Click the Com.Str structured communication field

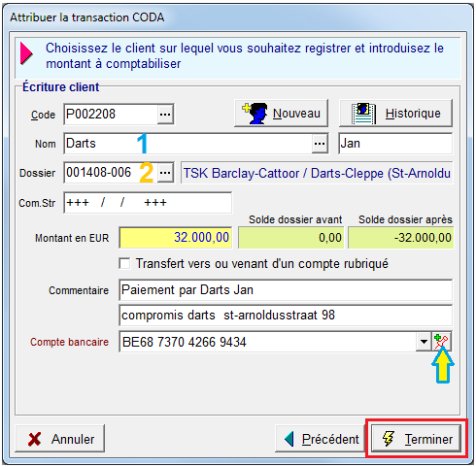coord(148,203)
